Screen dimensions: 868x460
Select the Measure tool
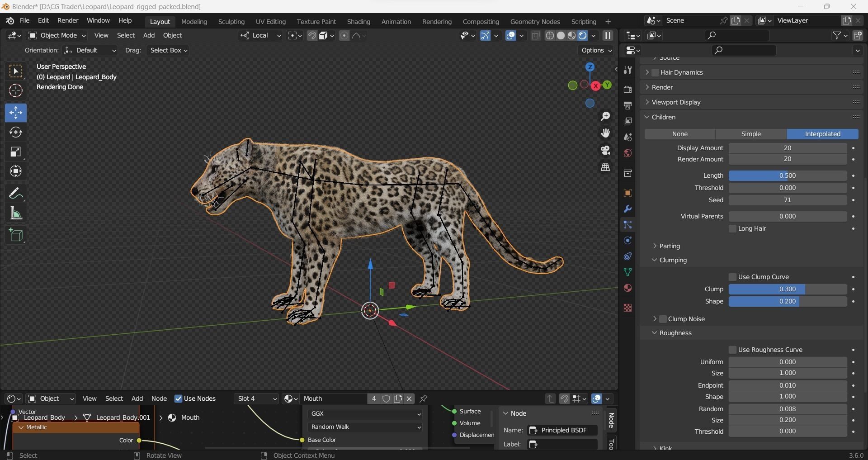coord(16,213)
